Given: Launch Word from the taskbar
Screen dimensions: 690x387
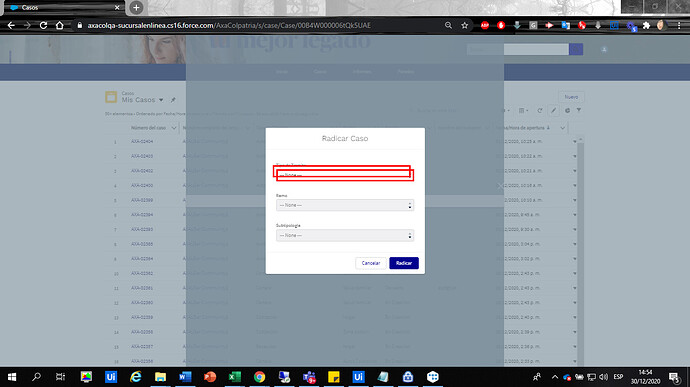Looking at the screenshot, I should click(185, 377).
